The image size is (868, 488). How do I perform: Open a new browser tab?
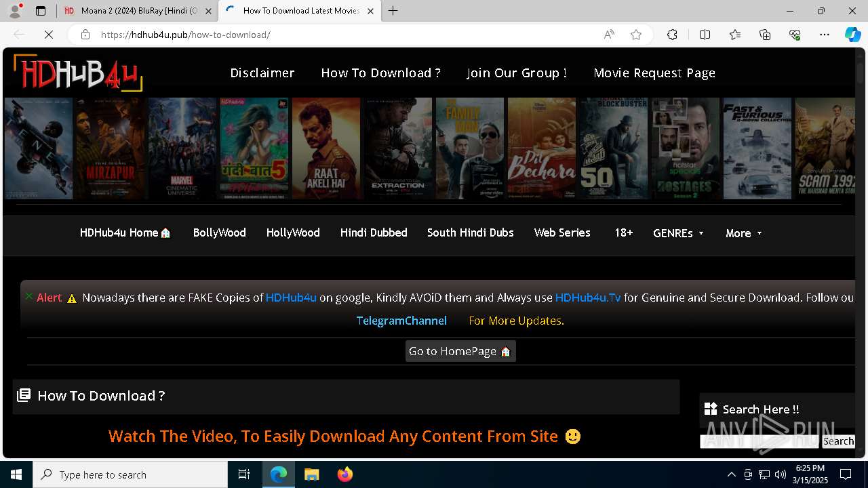pos(393,11)
